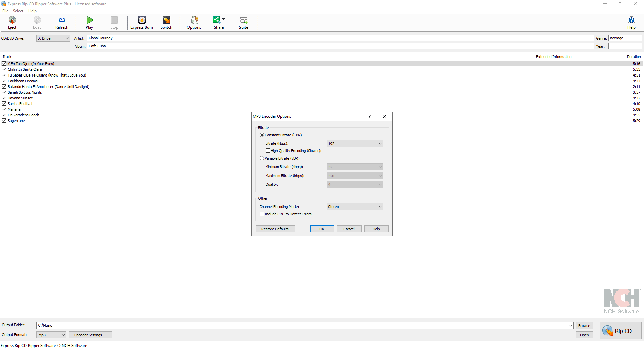Open the Channel Encoding Mode dropdown
644x349 pixels.
click(355, 206)
